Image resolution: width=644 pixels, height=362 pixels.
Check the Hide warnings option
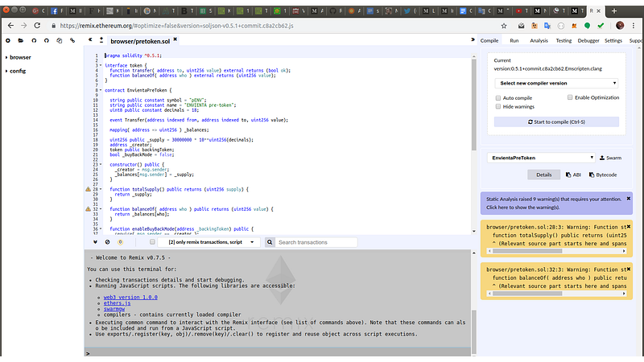click(498, 106)
